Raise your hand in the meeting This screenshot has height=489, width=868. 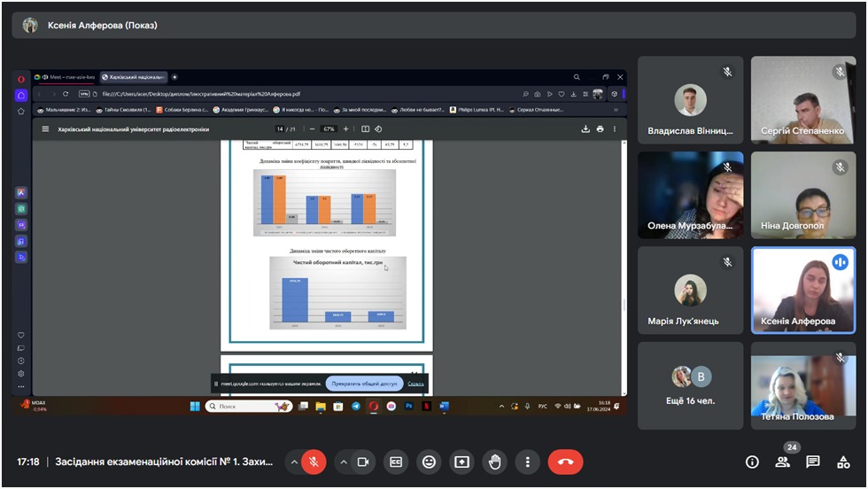tap(494, 462)
